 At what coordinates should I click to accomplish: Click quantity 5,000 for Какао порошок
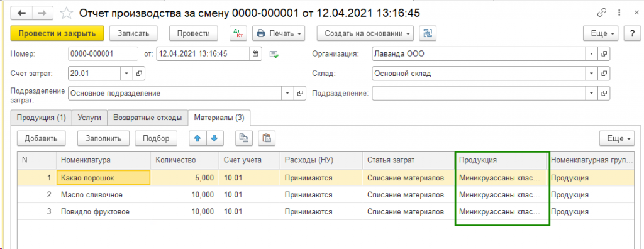pos(184,178)
